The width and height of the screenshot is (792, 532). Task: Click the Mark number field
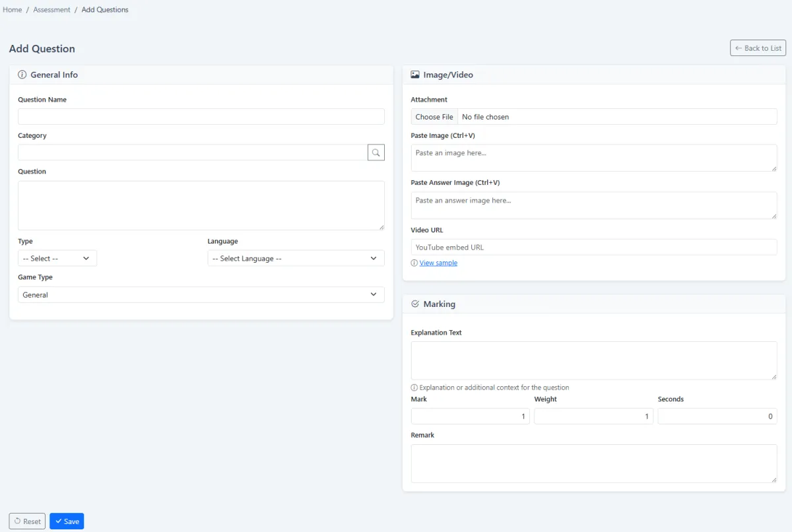(471, 416)
